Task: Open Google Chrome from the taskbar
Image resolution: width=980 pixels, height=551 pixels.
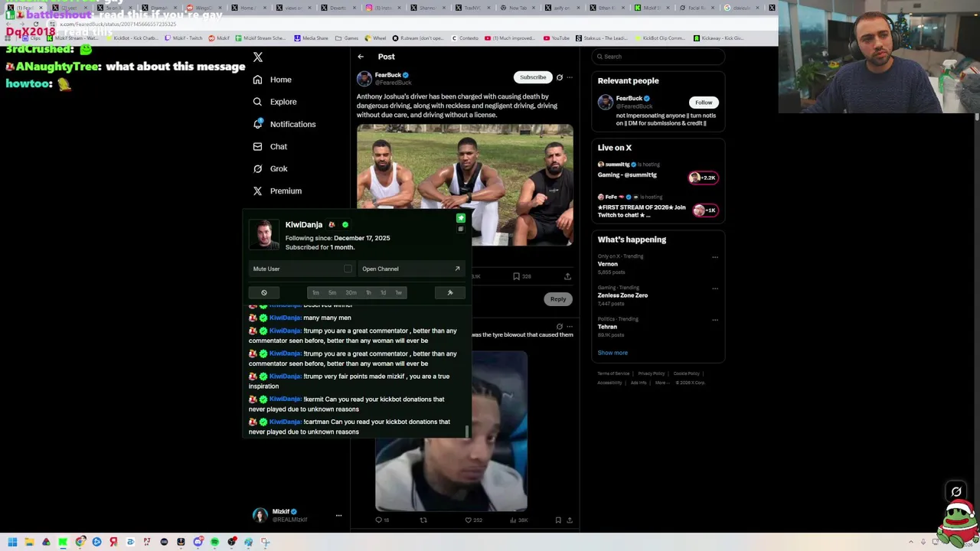Action: coord(80,542)
